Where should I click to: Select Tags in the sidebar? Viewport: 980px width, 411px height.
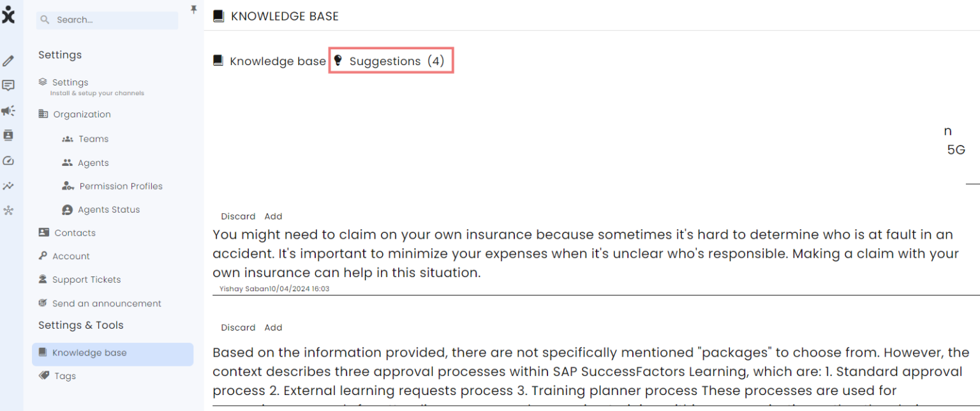64,375
